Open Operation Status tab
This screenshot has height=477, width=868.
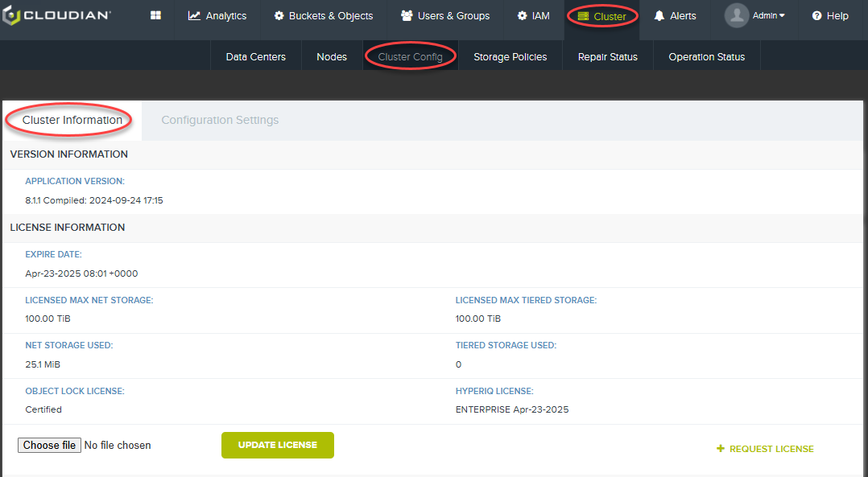coord(707,56)
